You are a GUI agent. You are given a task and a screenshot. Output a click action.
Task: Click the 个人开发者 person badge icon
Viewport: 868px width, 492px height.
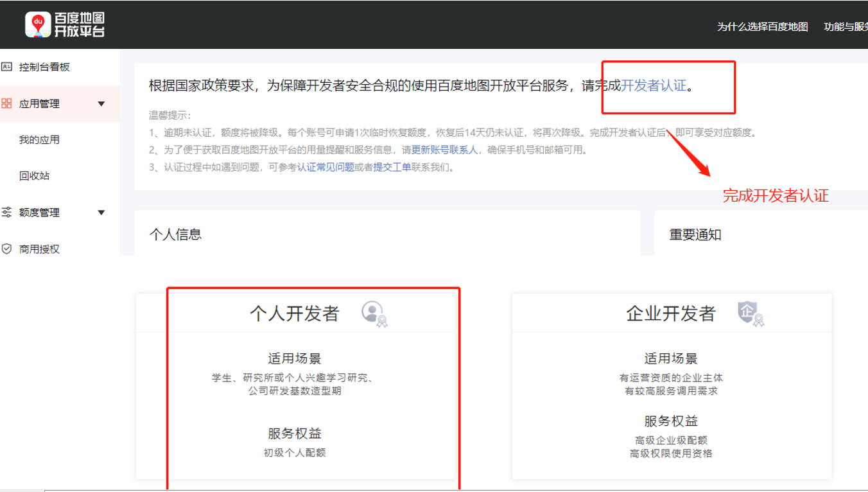tap(374, 314)
